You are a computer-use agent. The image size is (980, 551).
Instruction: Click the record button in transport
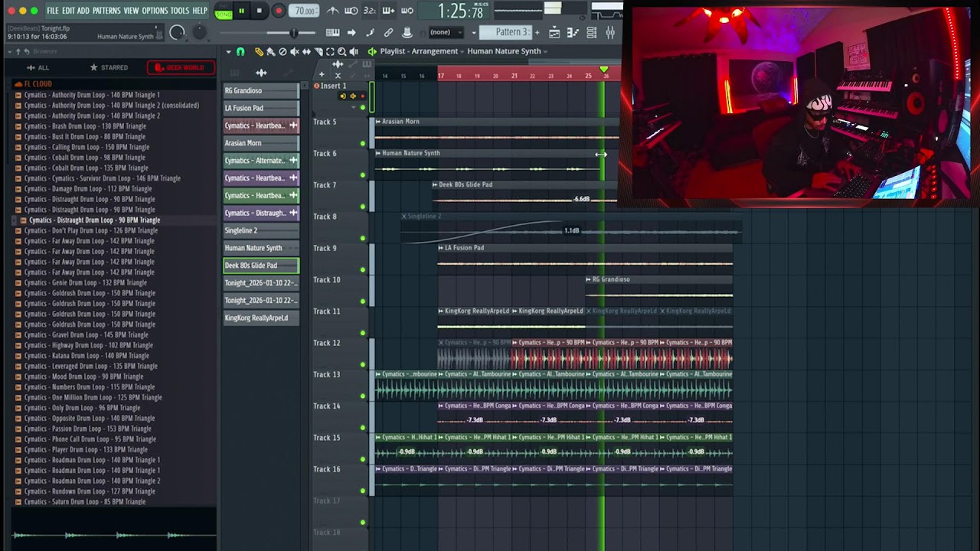pyautogui.click(x=279, y=11)
